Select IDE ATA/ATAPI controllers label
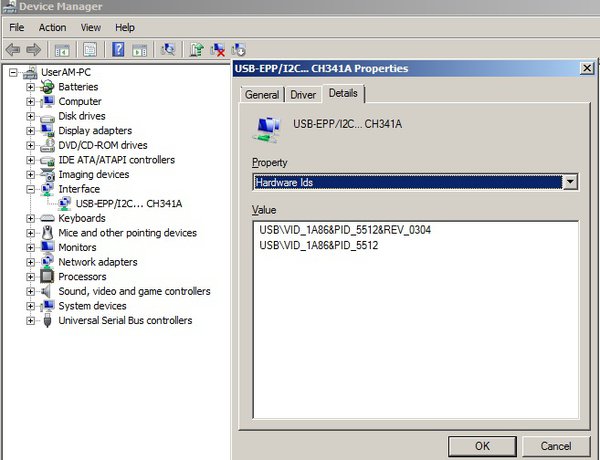This screenshot has width=600, height=460. (117, 160)
